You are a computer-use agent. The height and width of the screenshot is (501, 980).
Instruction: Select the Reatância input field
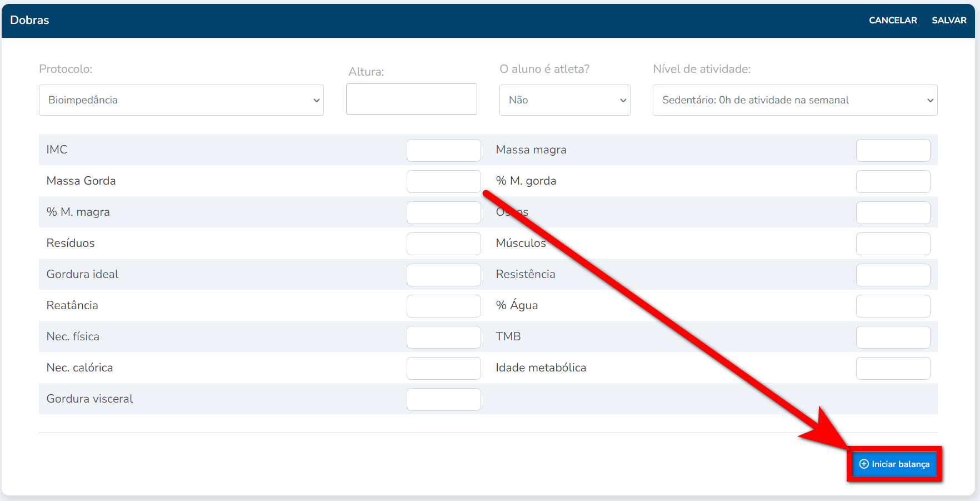coord(443,306)
